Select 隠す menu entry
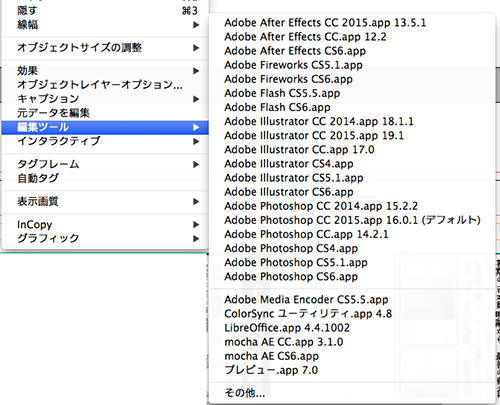Viewport: 500px width, 405px height. coord(105,11)
